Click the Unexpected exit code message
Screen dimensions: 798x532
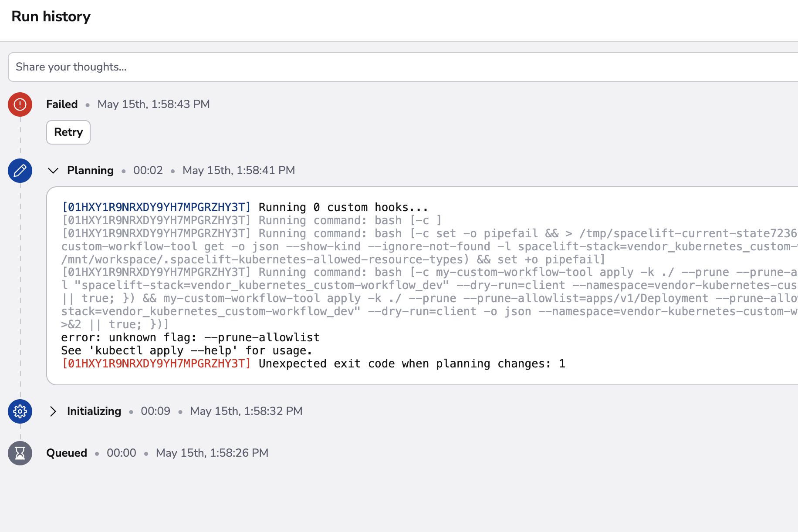(x=411, y=364)
